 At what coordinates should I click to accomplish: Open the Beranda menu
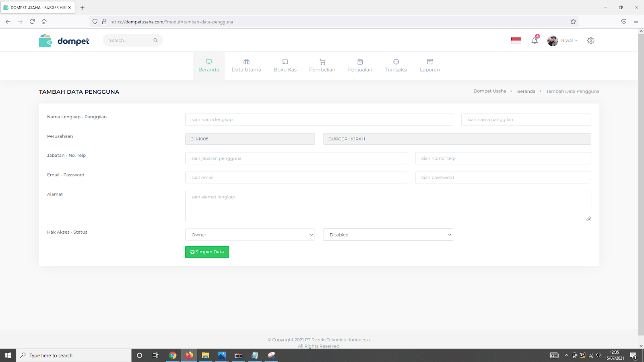pyautogui.click(x=209, y=66)
